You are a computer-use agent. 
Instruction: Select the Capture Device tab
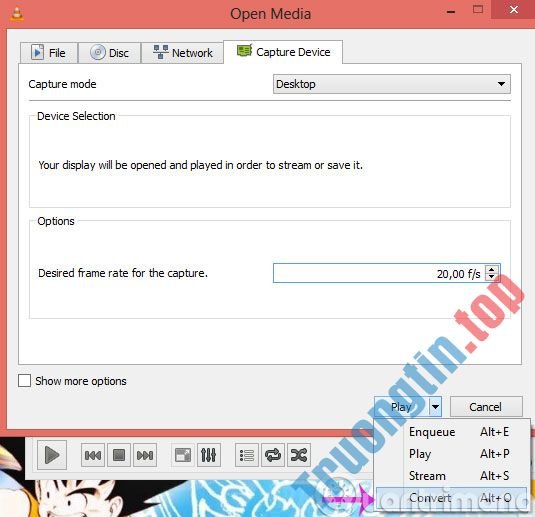(283, 52)
